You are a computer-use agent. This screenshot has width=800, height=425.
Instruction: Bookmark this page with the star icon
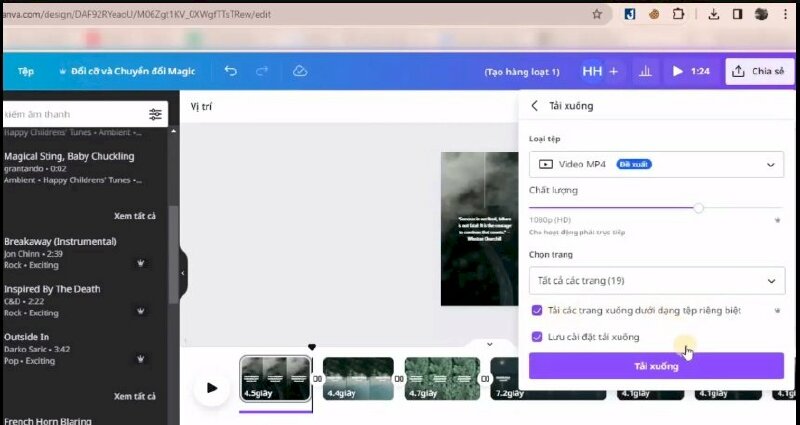(x=597, y=14)
